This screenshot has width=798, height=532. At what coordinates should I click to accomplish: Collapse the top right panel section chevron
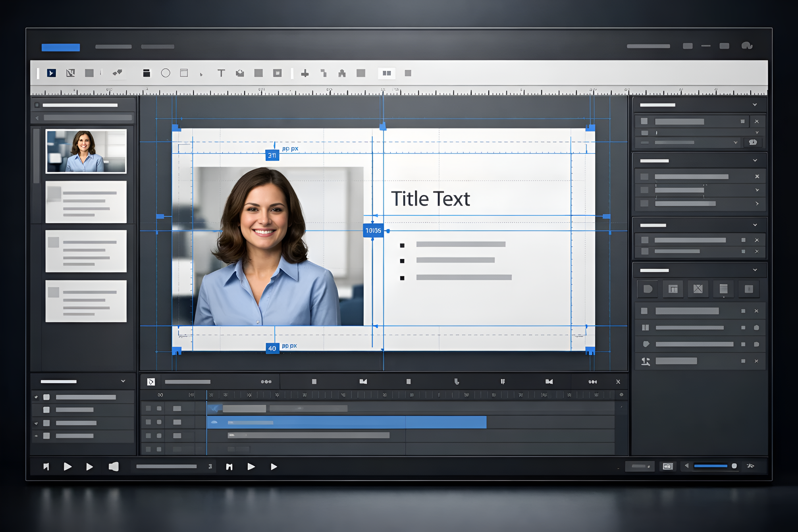755,105
